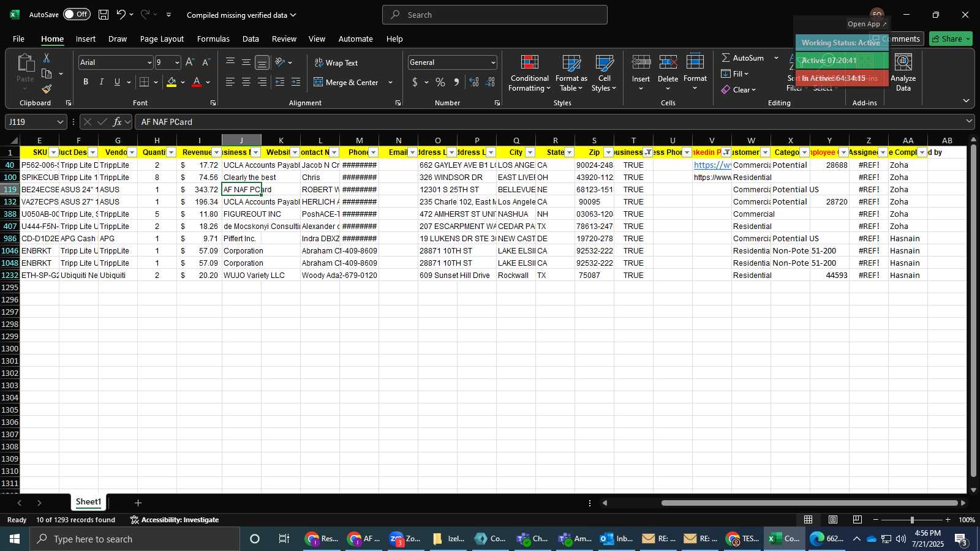
Task: Expand the formula bar chevron
Action: (969, 121)
